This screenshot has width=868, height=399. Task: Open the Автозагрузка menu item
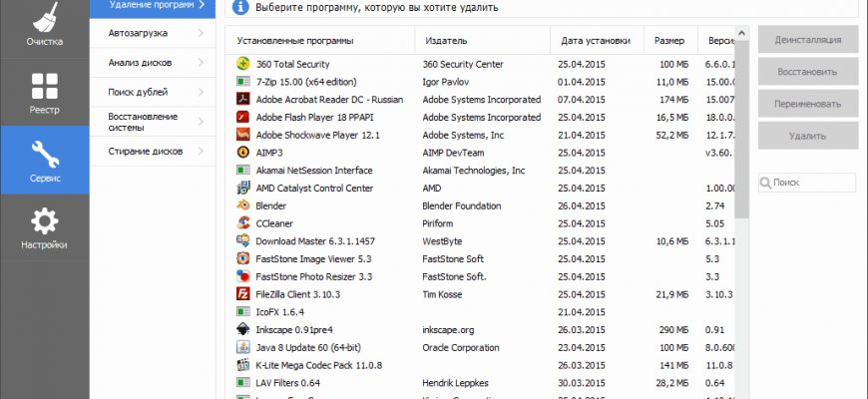(153, 33)
